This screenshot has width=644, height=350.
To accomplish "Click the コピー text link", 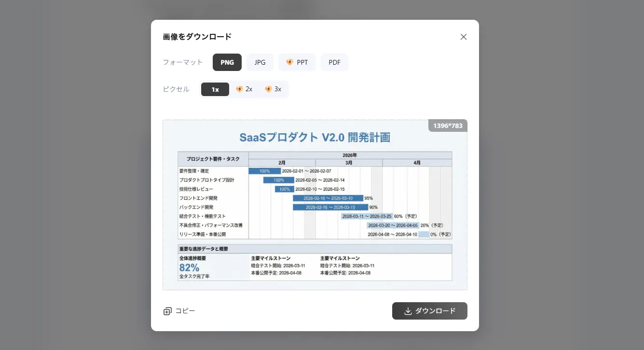I will point(185,311).
